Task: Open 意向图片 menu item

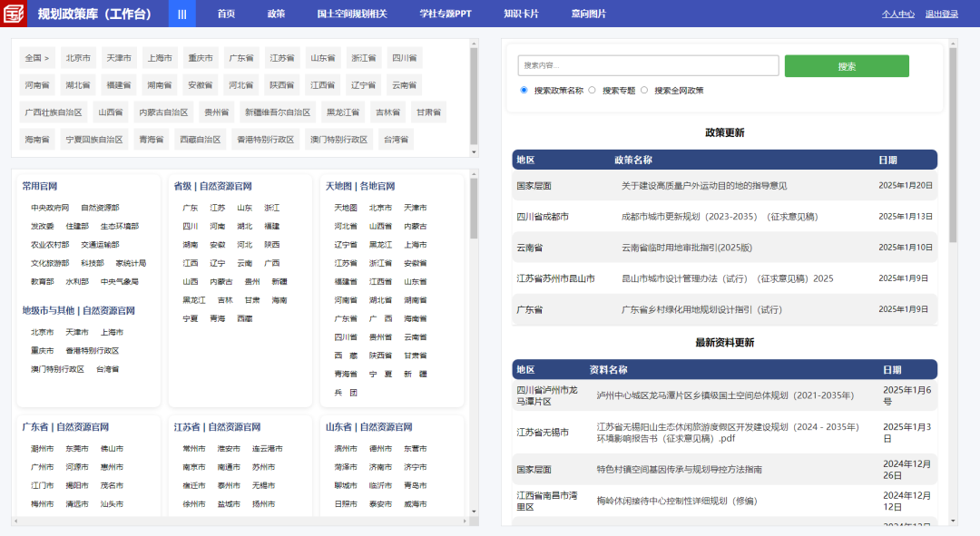Action: click(x=589, y=14)
